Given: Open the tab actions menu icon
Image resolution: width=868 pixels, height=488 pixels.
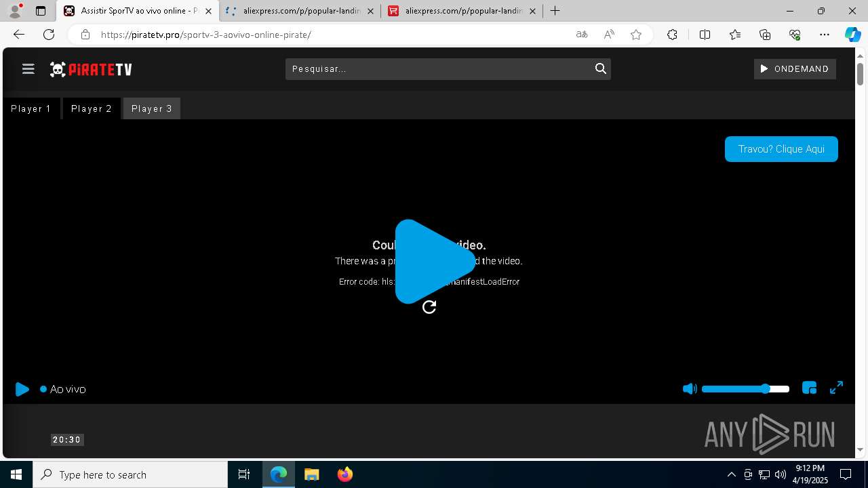Looking at the screenshot, I should click(x=41, y=11).
